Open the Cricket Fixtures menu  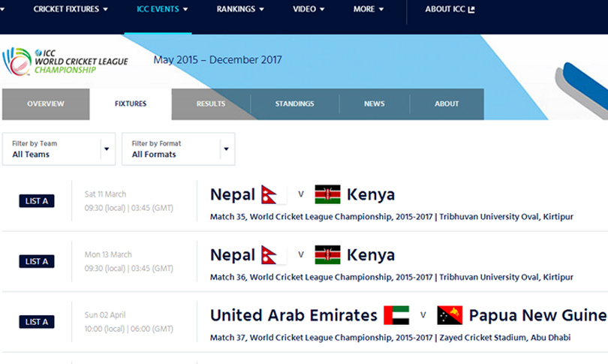coord(71,9)
